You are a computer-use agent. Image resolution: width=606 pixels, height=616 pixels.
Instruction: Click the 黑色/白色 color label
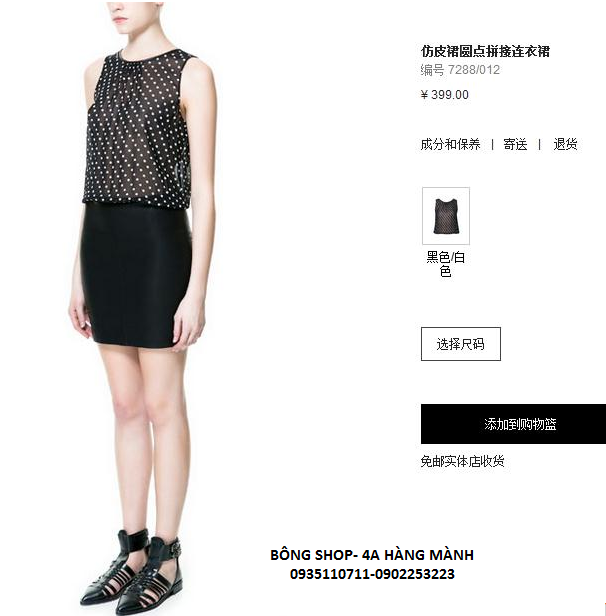click(x=446, y=264)
